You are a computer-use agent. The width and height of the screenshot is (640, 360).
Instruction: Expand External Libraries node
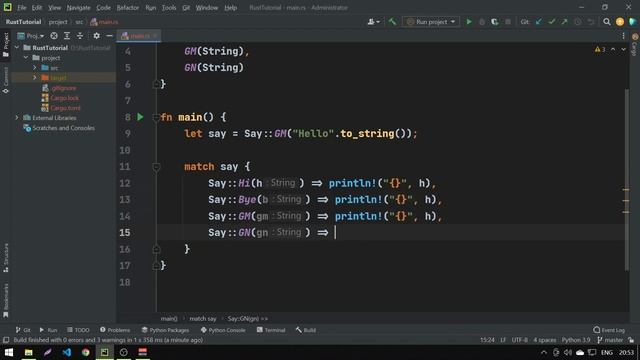17,118
